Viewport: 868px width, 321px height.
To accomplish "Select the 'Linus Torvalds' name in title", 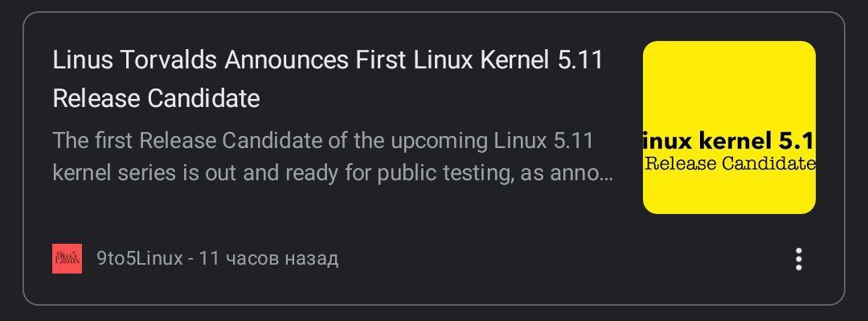I will pyautogui.click(x=134, y=60).
